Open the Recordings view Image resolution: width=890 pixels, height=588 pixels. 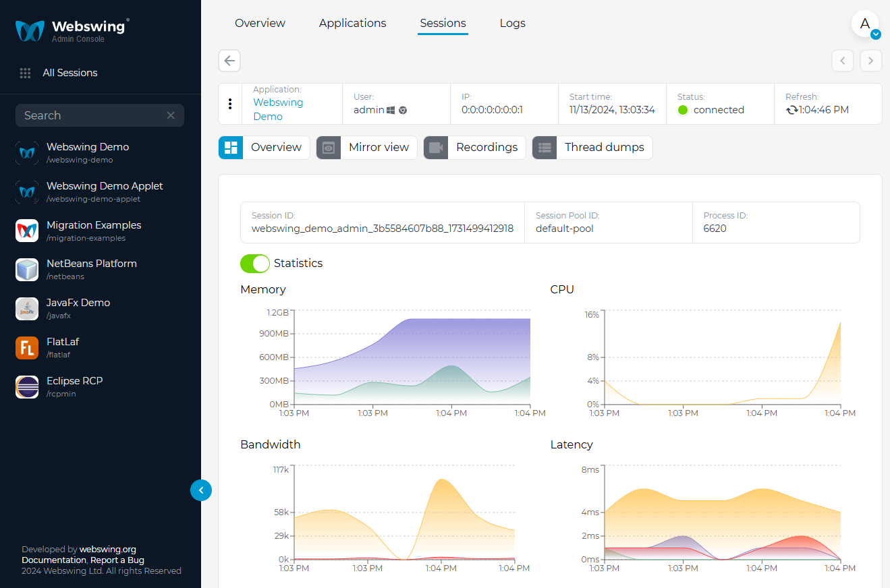coord(475,148)
